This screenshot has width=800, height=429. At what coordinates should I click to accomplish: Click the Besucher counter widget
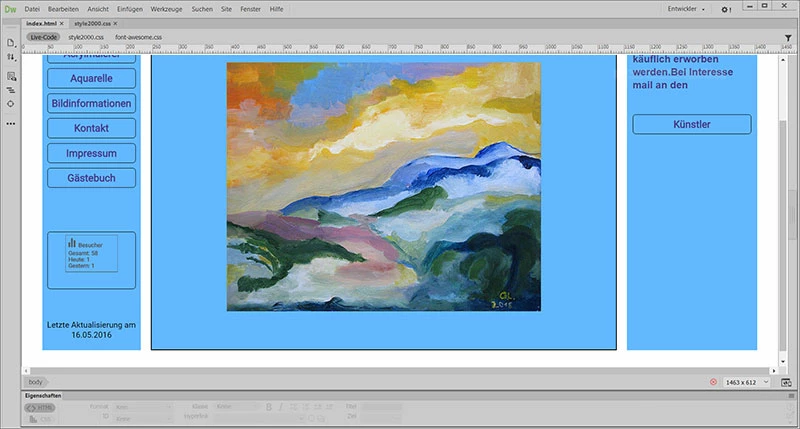[x=91, y=253]
